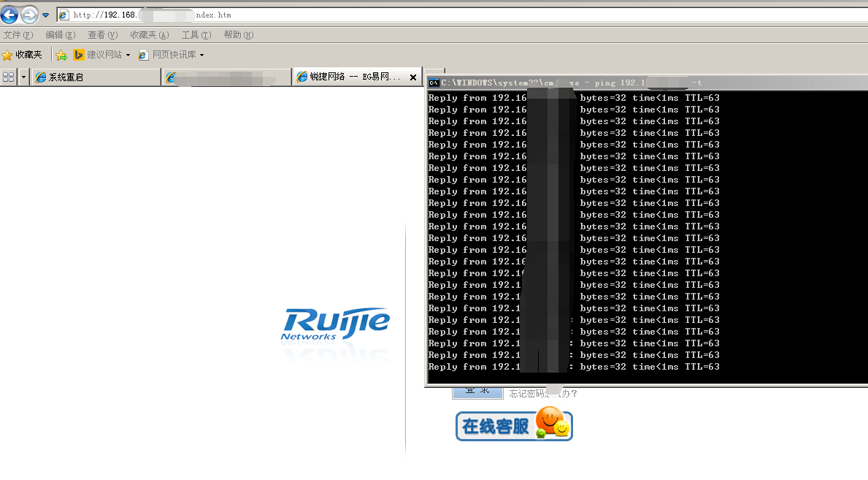Click the add to favorites bar star icon

coord(61,55)
